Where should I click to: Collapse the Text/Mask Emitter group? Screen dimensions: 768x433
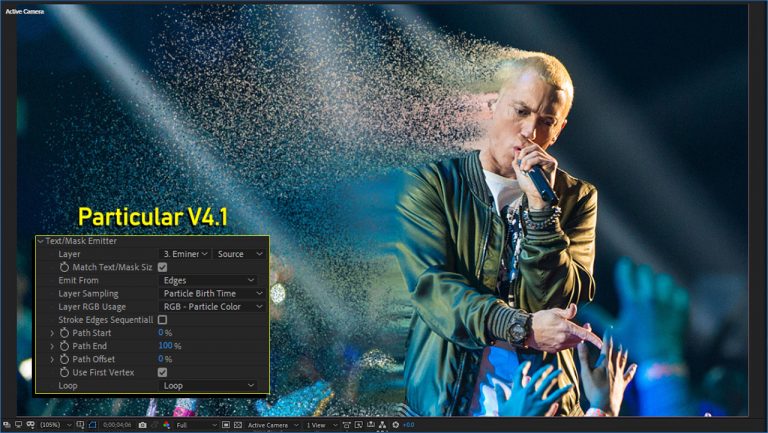(40, 242)
